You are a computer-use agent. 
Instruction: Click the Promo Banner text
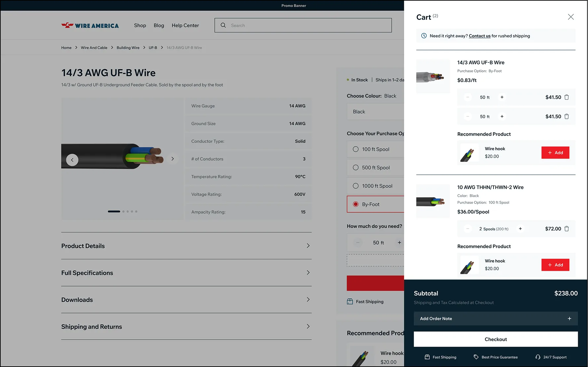click(294, 6)
